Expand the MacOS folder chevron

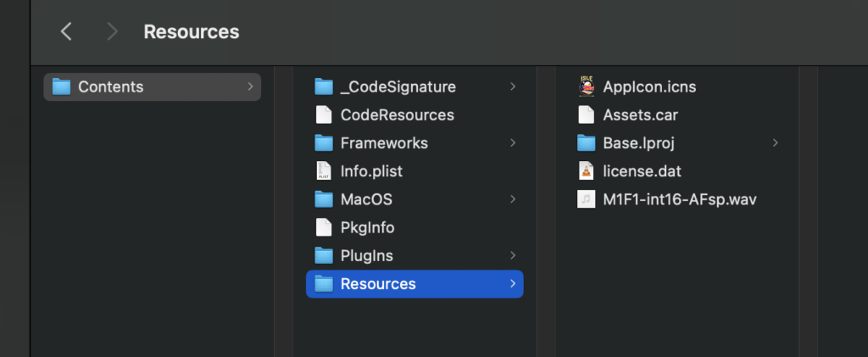click(513, 199)
